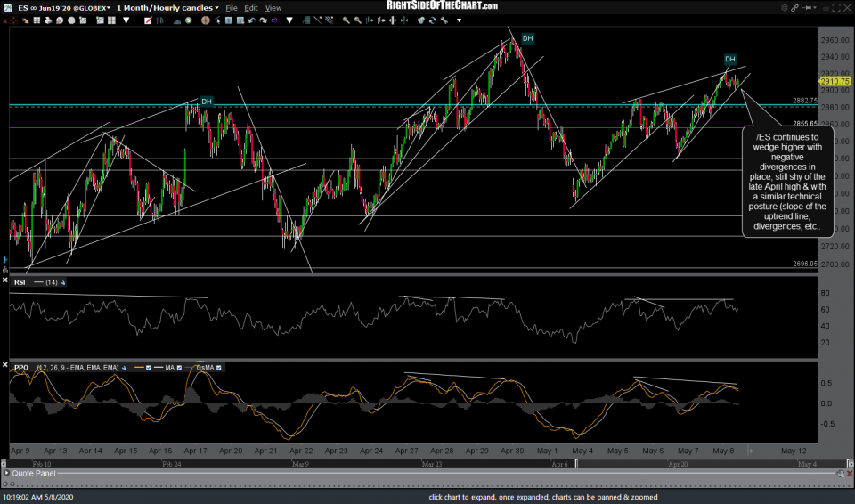Click the undo arrow icon

[252, 20]
